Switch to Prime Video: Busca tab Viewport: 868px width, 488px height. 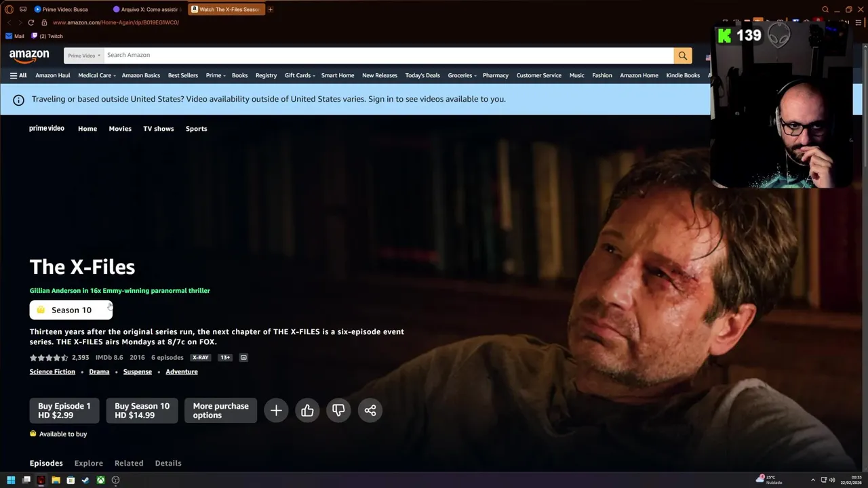(65, 9)
